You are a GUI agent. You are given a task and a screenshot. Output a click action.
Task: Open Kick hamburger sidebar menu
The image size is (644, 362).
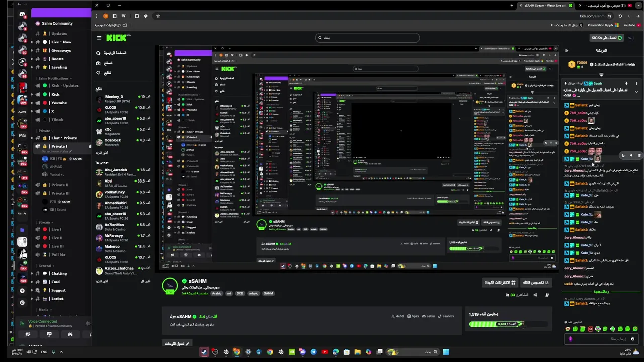pyautogui.click(x=99, y=38)
